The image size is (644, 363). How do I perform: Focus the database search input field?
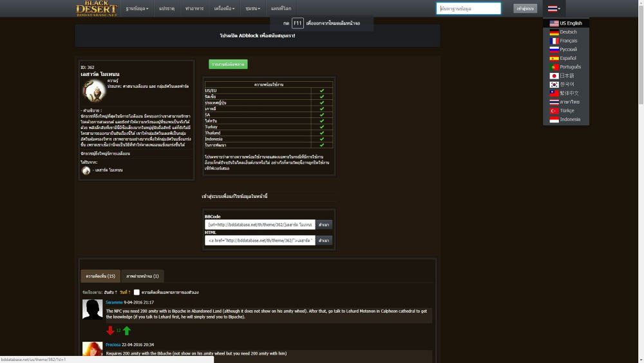(x=468, y=8)
